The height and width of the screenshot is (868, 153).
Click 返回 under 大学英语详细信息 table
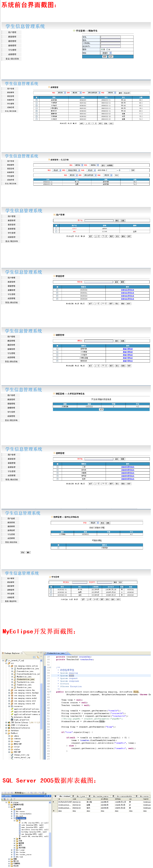(x=101, y=409)
